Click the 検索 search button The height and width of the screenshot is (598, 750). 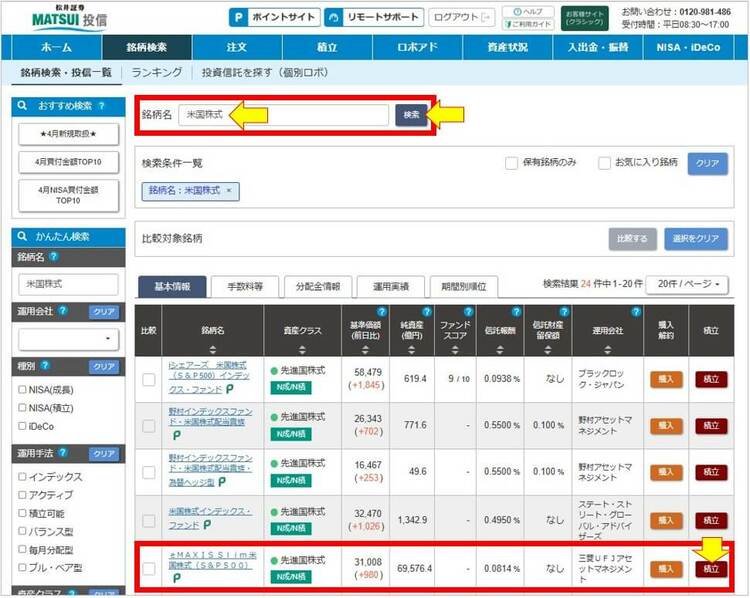pyautogui.click(x=411, y=115)
